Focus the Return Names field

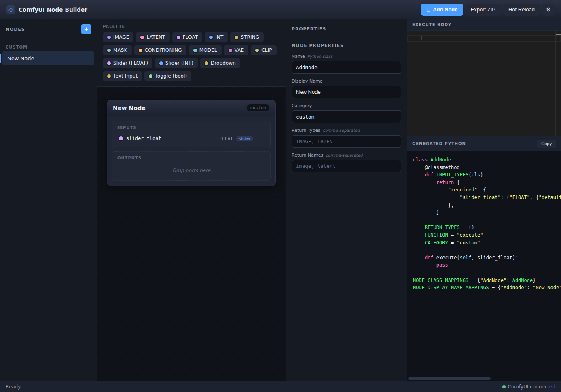coord(346,166)
